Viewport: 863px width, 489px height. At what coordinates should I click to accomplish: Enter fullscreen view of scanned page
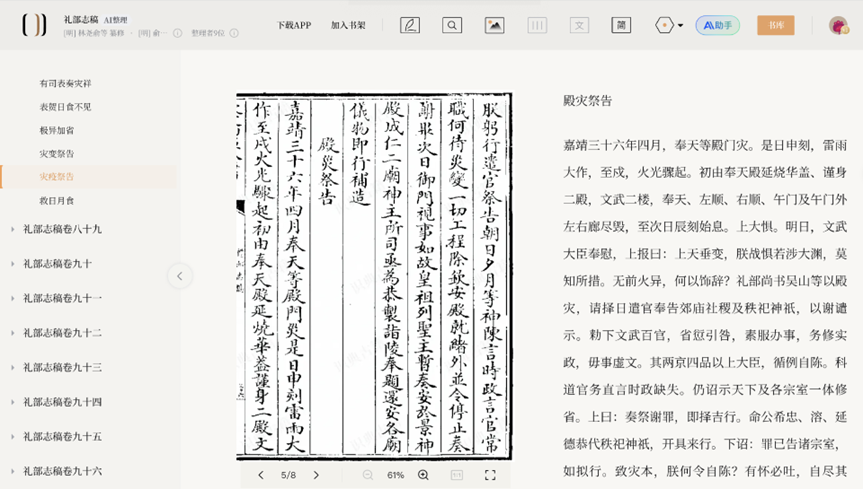(490, 475)
